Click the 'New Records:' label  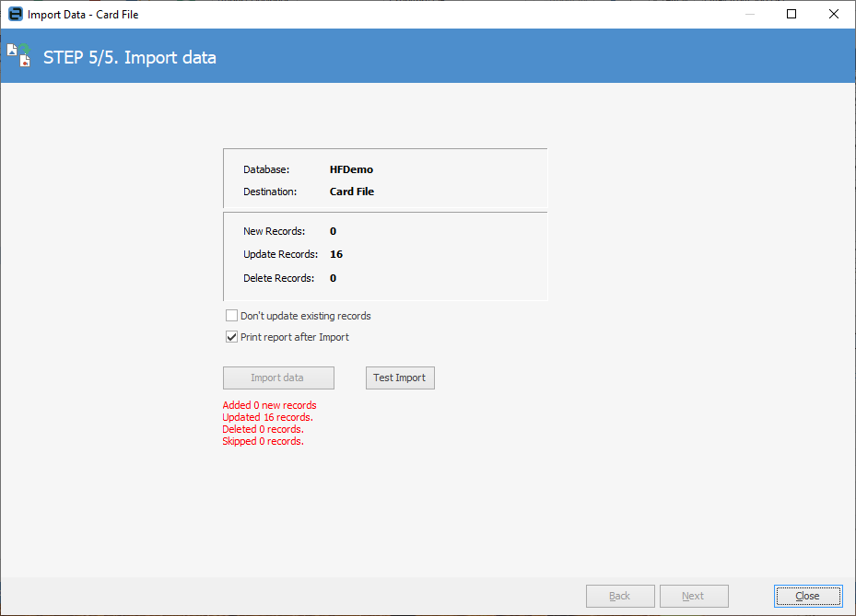274,231
